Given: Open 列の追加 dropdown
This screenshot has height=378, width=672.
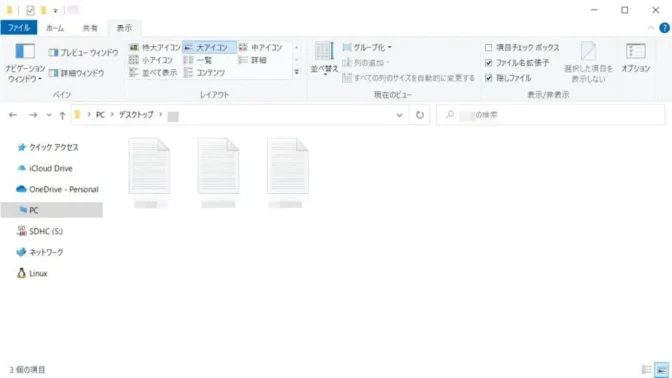Looking at the screenshot, I should 366,63.
